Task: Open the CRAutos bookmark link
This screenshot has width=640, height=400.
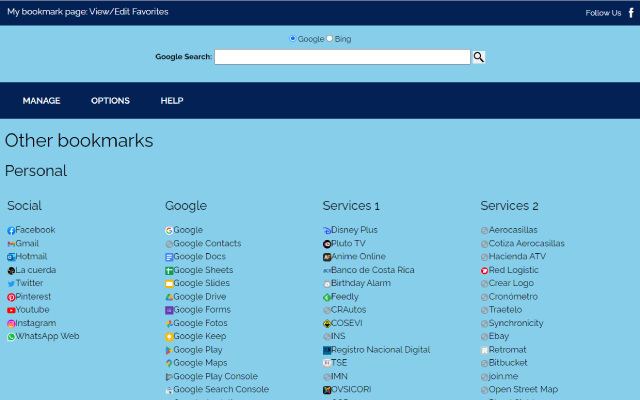Action: tap(349, 310)
